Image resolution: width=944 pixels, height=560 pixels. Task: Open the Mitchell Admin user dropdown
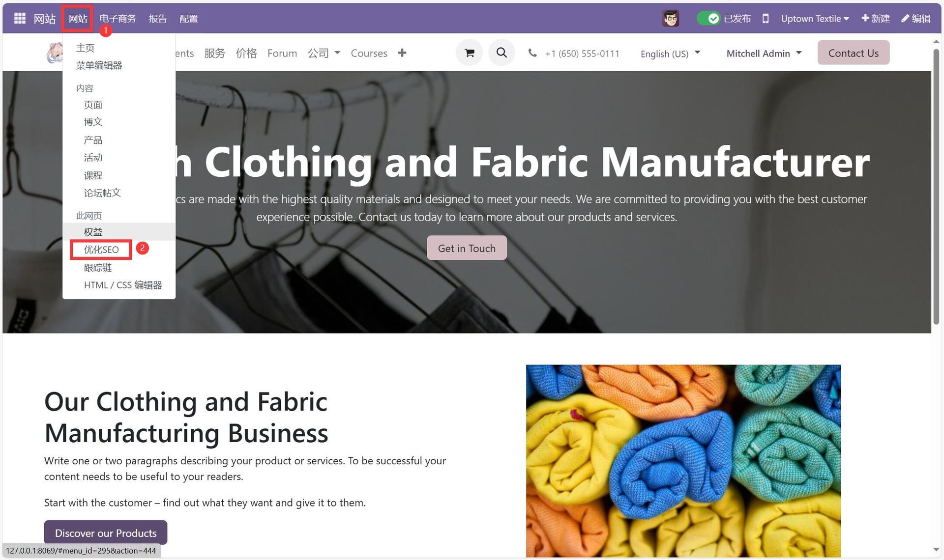[764, 53]
